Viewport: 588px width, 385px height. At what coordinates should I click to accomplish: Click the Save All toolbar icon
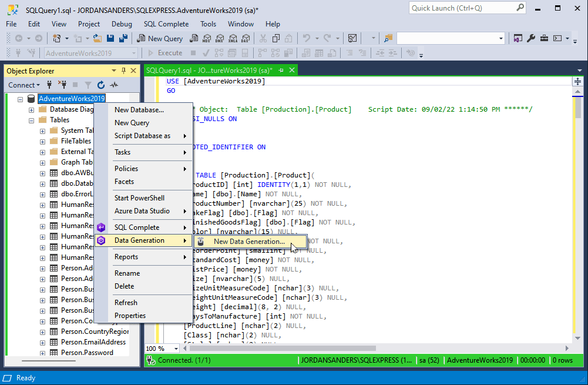(x=123, y=38)
